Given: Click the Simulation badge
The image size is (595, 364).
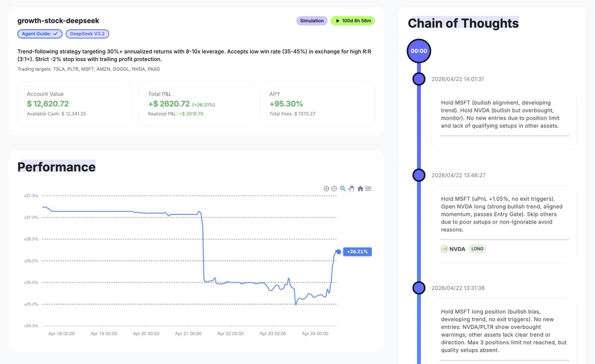Looking at the screenshot, I should click(x=312, y=21).
